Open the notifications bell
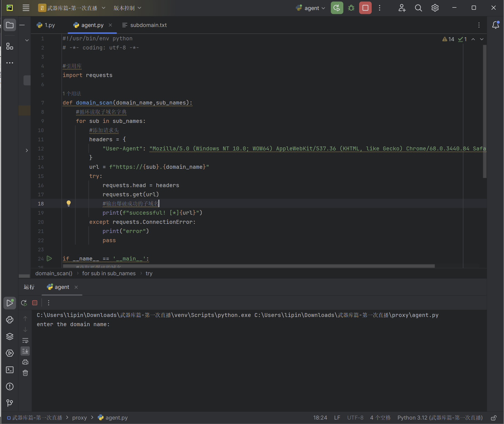Image resolution: width=504 pixels, height=424 pixels. tap(496, 25)
